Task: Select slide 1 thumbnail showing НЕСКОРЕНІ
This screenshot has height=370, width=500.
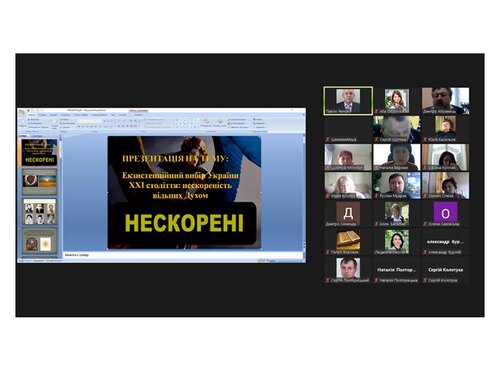Action: [39, 152]
